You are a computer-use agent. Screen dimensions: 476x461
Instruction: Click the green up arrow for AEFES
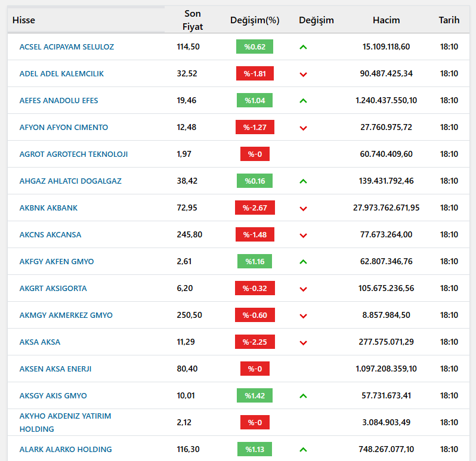tap(303, 101)
